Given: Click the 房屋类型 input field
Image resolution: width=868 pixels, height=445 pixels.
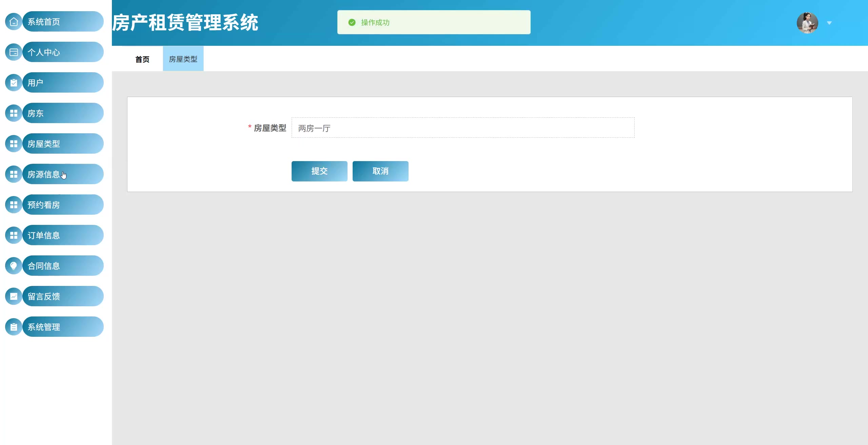Looking at the screenshot, I should point(463,128).
